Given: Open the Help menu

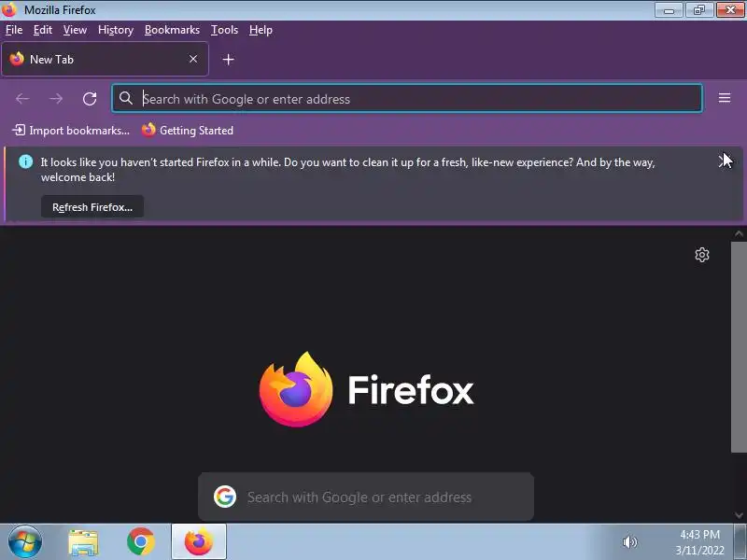Looking at the screenshot, I should tap(261, 30).
